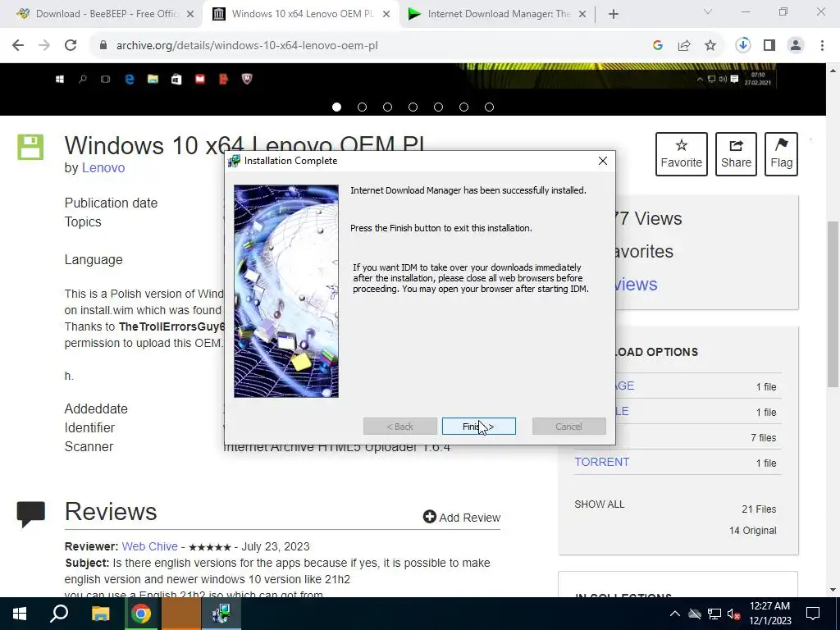Viewport: 840px width, 630px height.
Task: Click the '14 Original' text
Action: point(752,531)
